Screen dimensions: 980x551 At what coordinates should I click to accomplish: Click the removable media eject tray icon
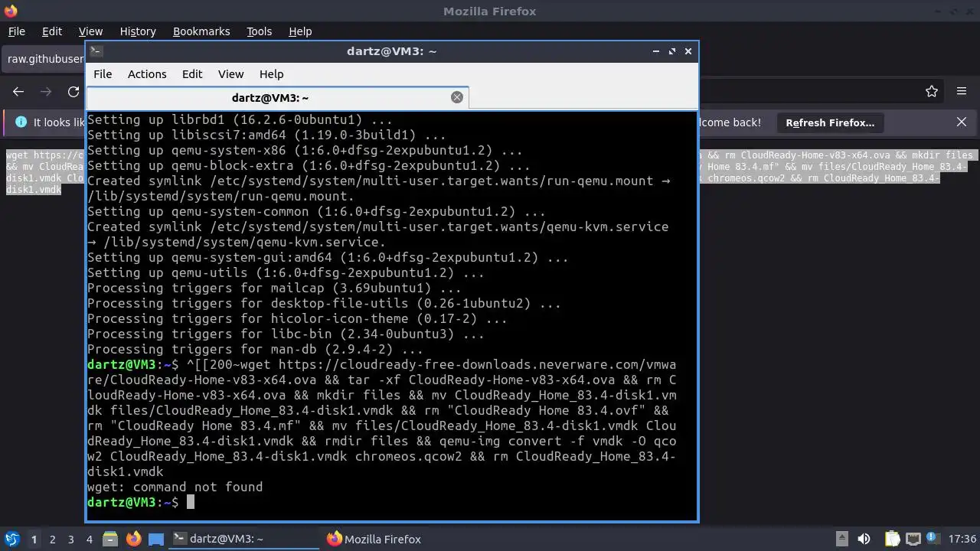tap(841, 540)
